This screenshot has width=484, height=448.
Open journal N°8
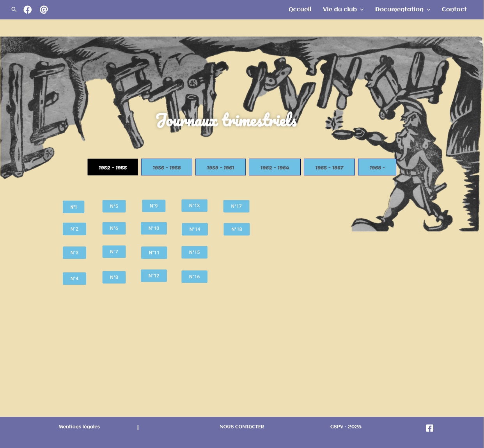(x=114, y=277)
